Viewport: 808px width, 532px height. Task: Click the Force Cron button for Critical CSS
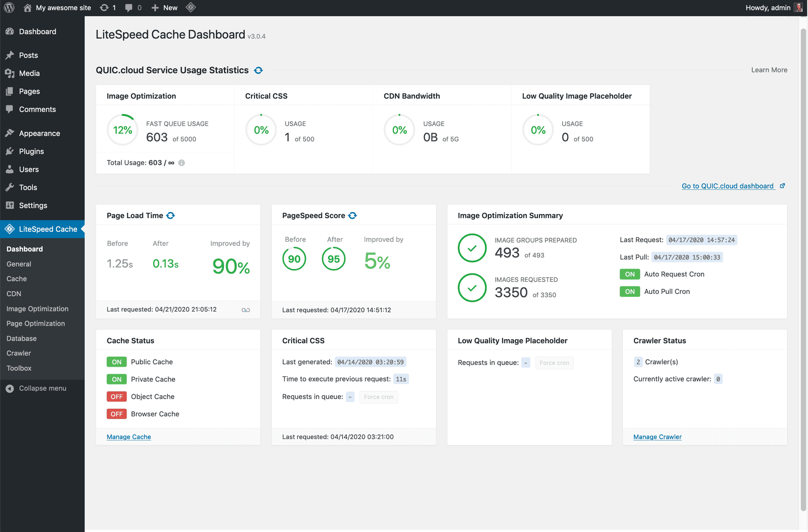(379, 396)
